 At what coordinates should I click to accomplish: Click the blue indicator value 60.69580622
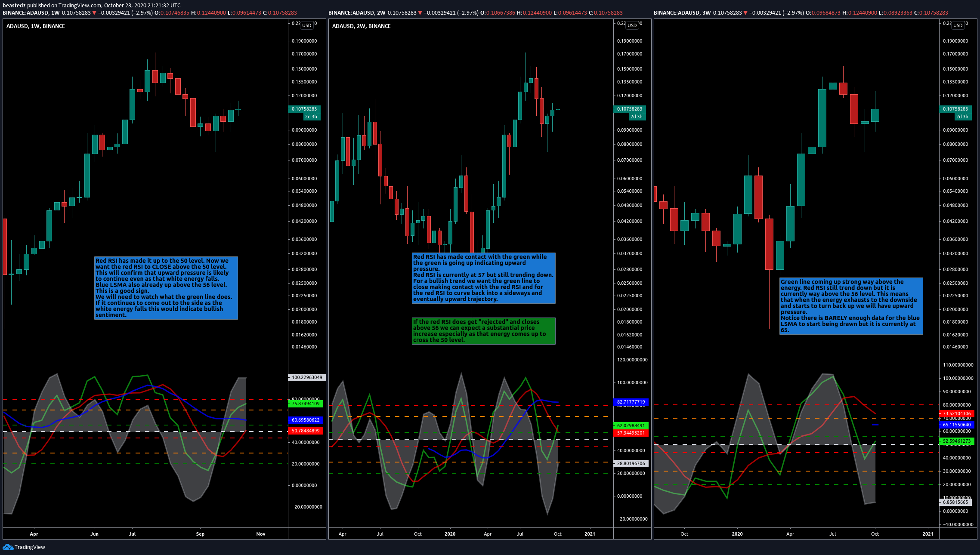click(x=306, y=420)
